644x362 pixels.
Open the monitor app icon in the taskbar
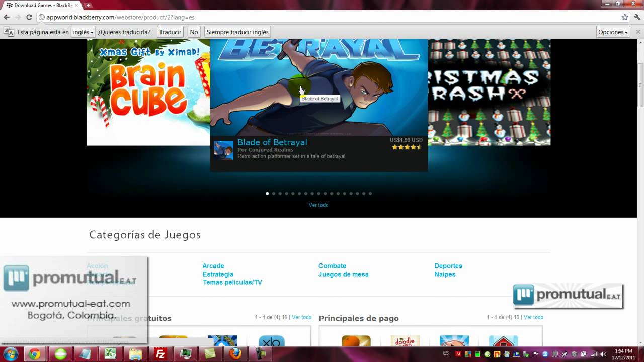(x=186, y=354)
